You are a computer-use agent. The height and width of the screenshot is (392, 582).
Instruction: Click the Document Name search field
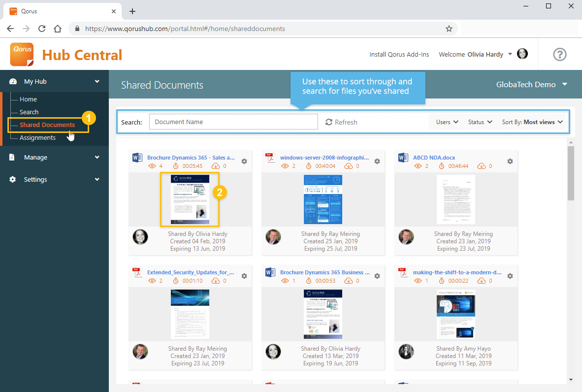(x=233, y=122)
